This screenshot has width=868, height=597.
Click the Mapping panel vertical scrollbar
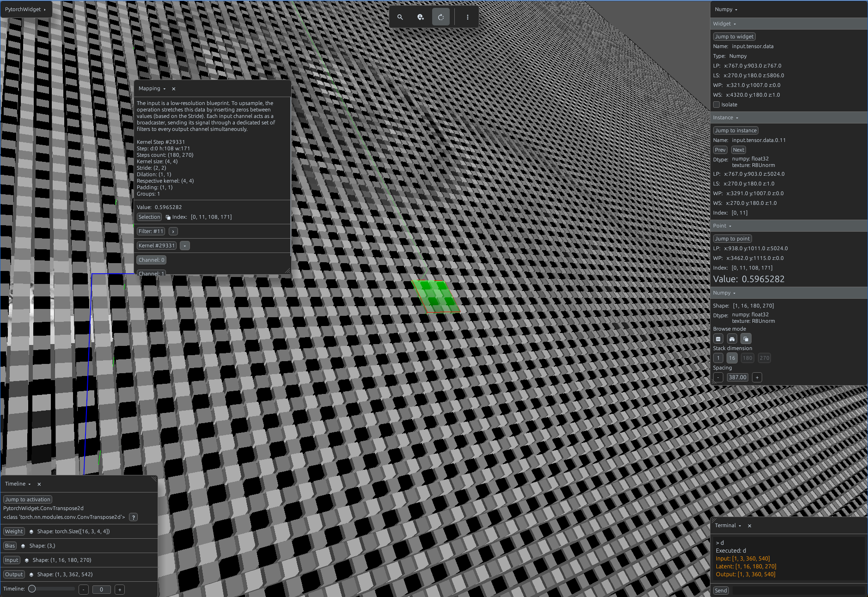pos(290,176)
